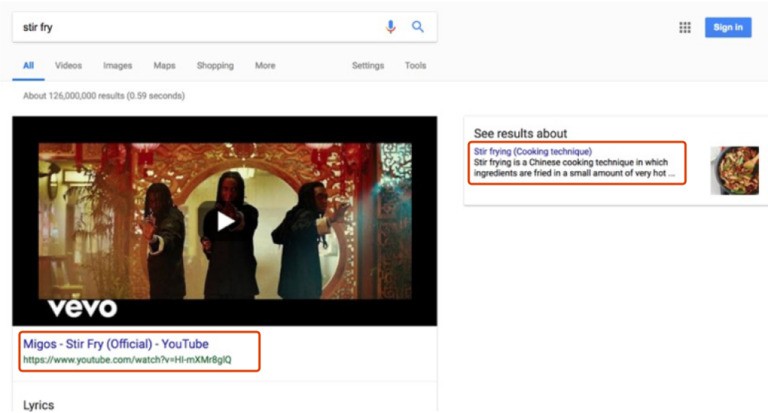Viewport: 768px width, 413px height.
Task: Click the voice search microphone icon
Action: 391,27
